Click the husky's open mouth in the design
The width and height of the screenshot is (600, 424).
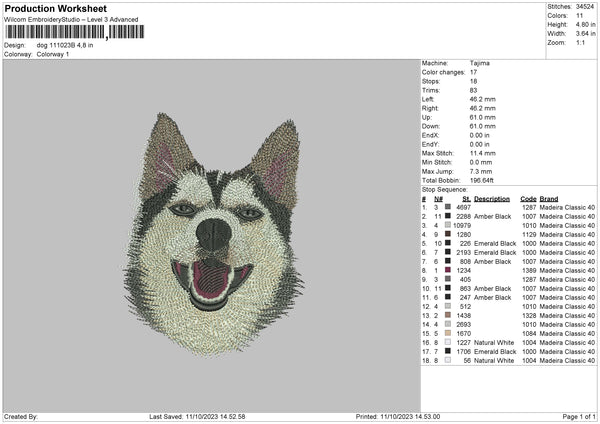click(212, 280)
